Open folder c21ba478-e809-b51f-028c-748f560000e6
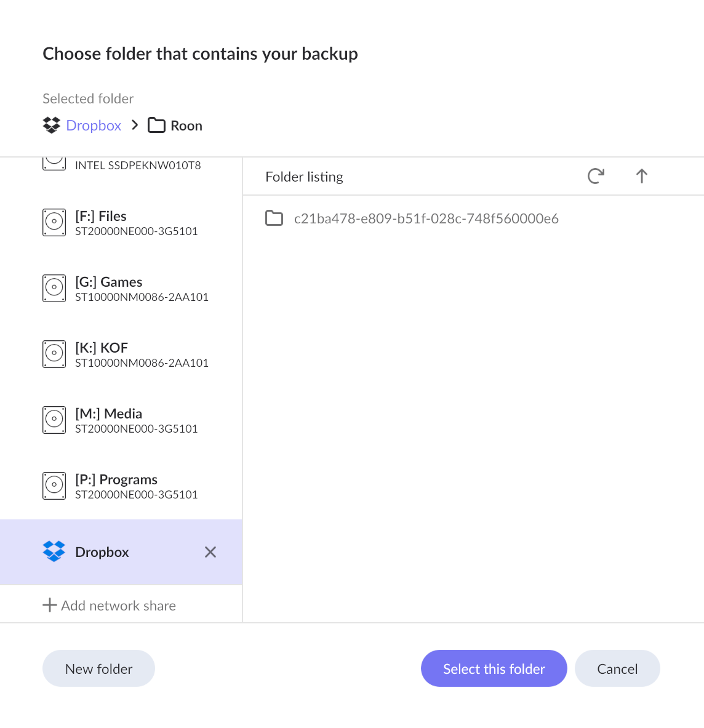 [x=426, y=218]
